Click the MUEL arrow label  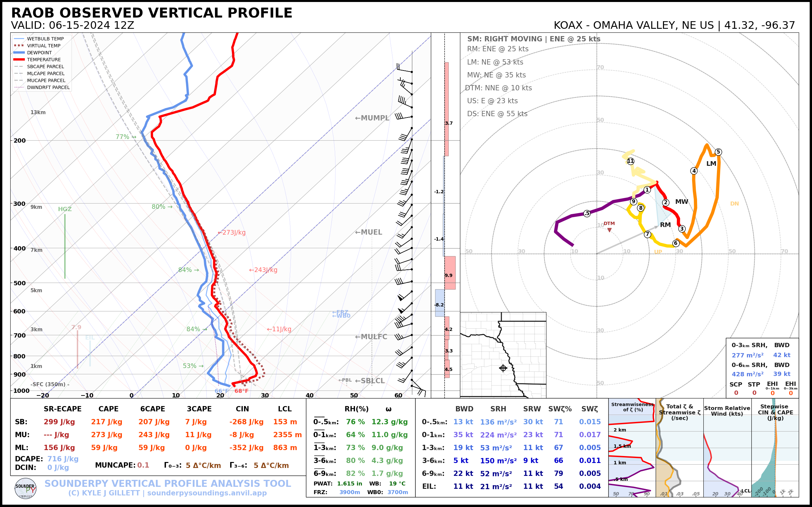369,232
